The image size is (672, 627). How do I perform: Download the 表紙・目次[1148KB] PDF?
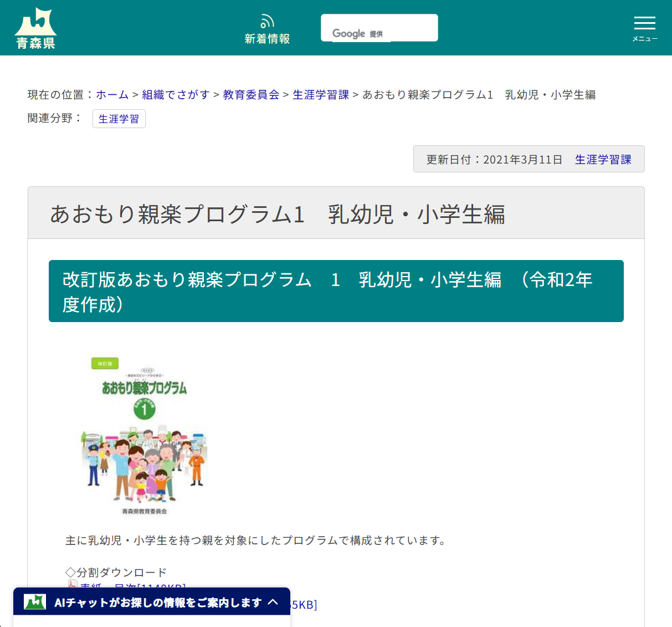tap(133, 587)
